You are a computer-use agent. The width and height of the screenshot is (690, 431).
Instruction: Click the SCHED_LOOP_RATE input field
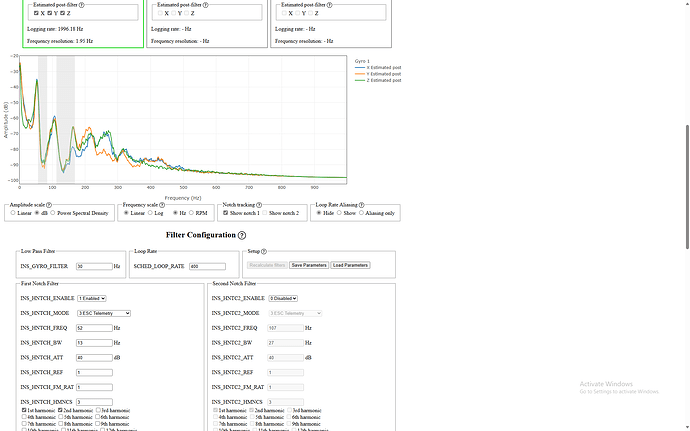click(x=207, y=267)
